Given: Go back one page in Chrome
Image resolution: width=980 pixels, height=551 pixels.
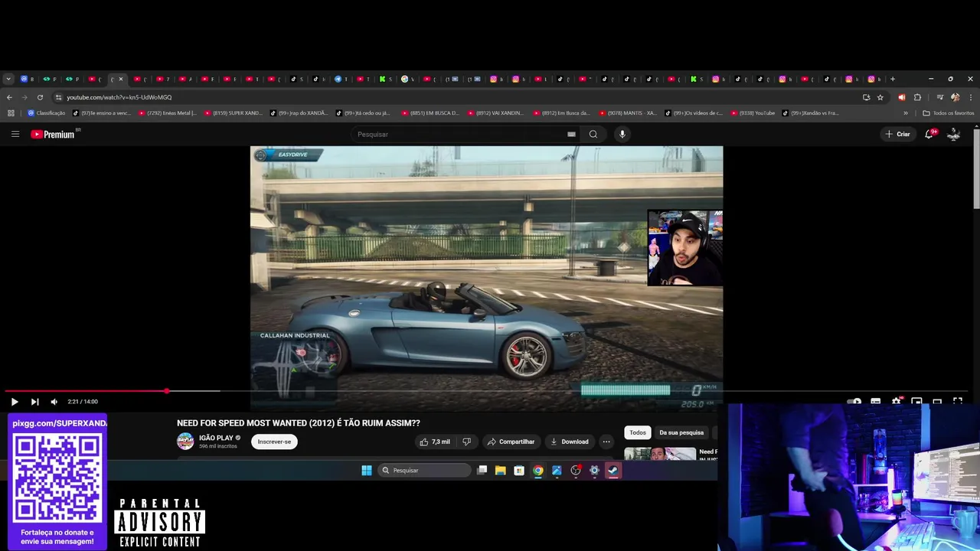Looking at the screenshot, I should pyautogui.click(x=9, y=97).
